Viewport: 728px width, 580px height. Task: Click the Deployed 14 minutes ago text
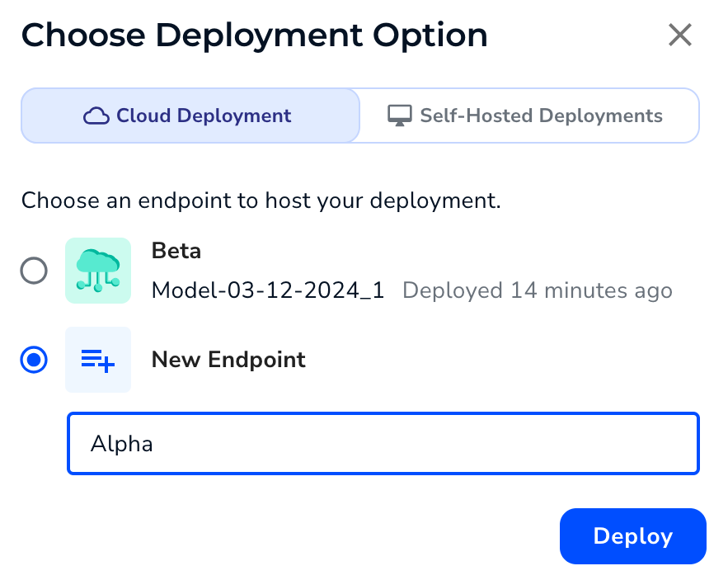pyautogui.click(x=537, y=290)
